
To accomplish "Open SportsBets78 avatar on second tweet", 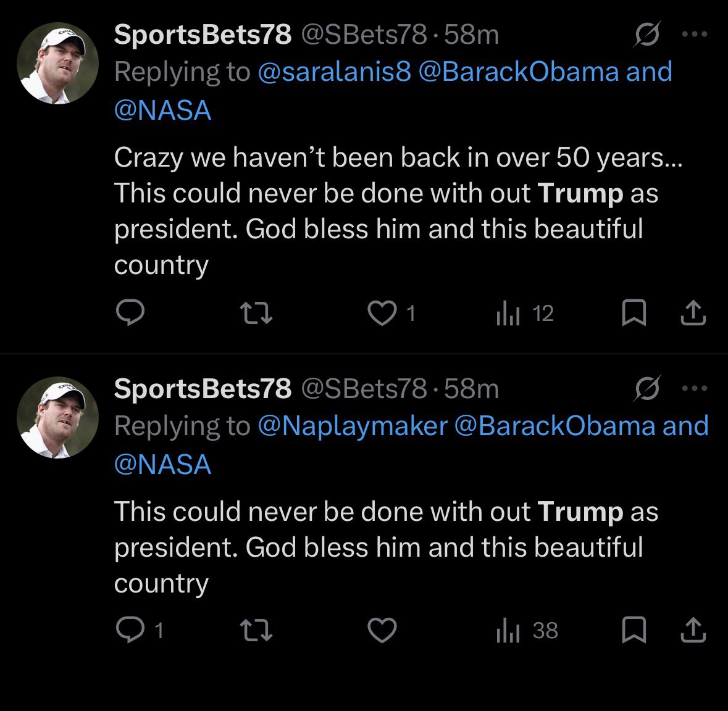I will 57,417.
